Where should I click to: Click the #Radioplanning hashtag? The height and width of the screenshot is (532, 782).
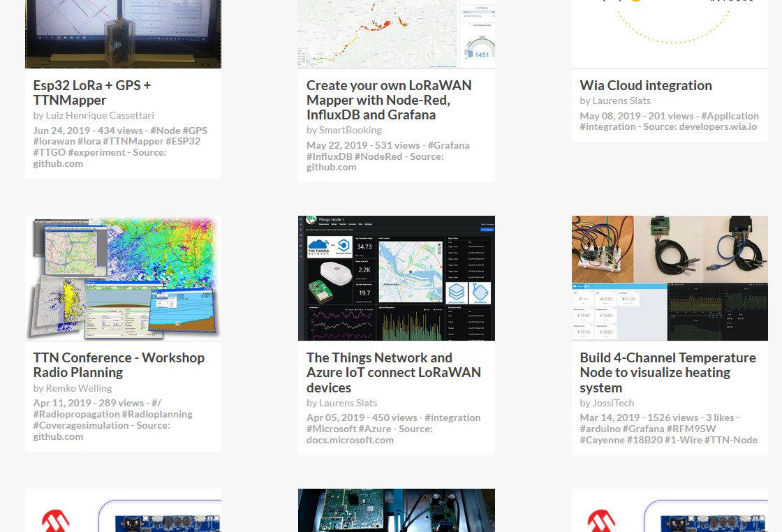158,414
